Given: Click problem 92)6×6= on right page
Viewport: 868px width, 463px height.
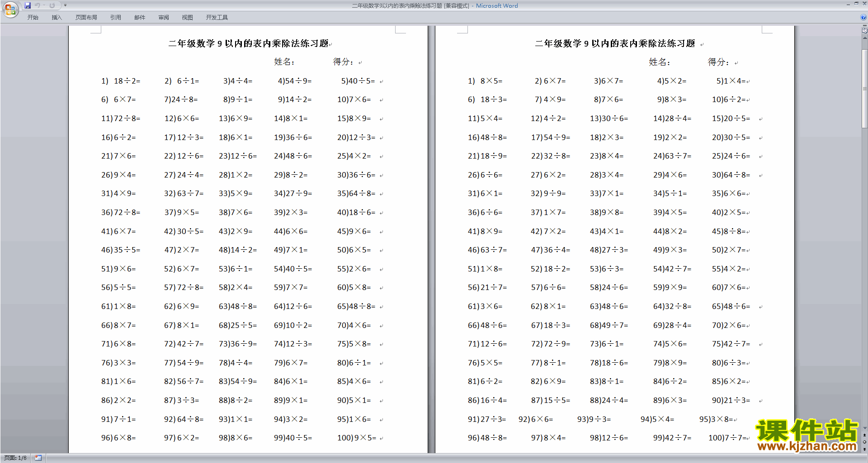Looking at the screenshot, I should coord(536,419).
